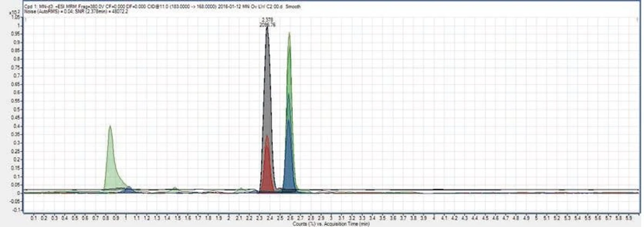Click the small blue bump near 1.0 min
644x227 pixels.
pos(129,190)
